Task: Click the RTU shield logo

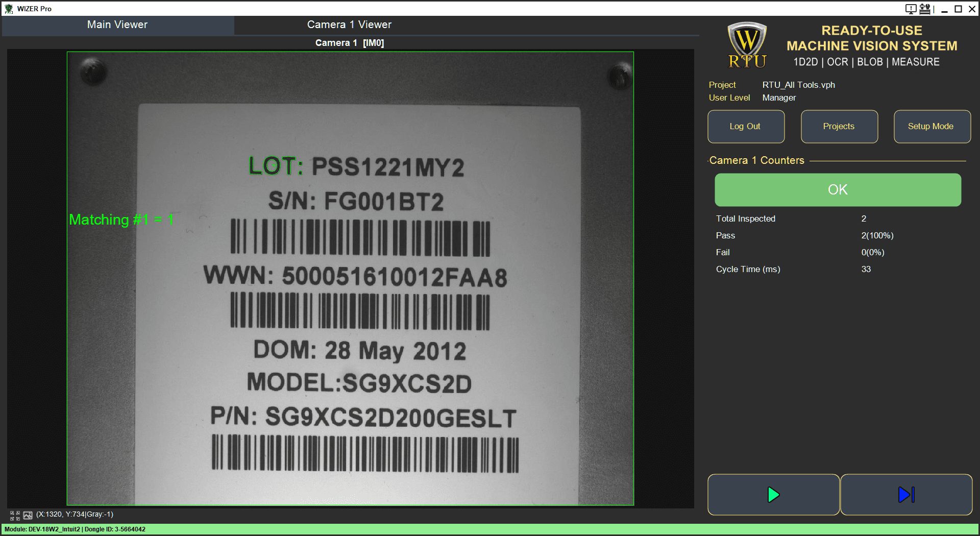Action: (x=747, y=45)
